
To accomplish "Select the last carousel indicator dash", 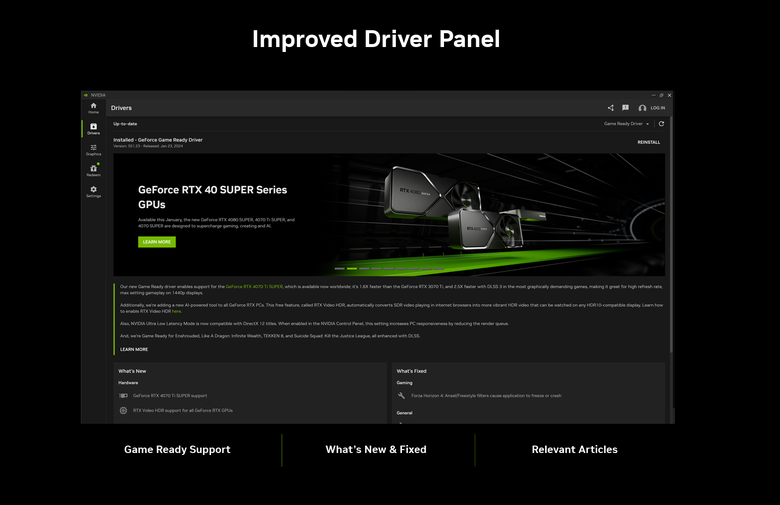I will tap(438, 269).
